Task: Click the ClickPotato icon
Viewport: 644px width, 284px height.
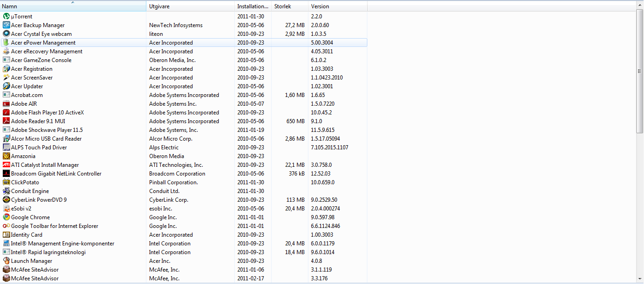Action: [6, 182]
